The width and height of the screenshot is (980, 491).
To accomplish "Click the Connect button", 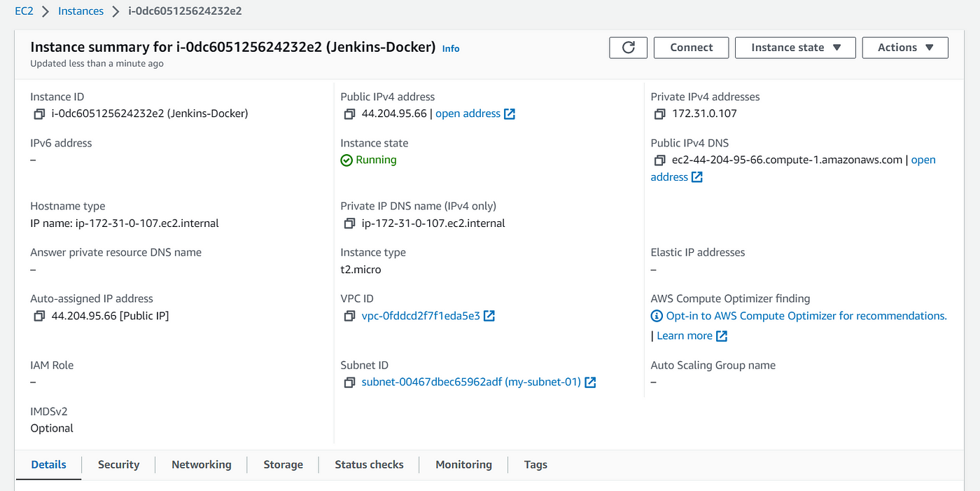I will click(691, 48).
